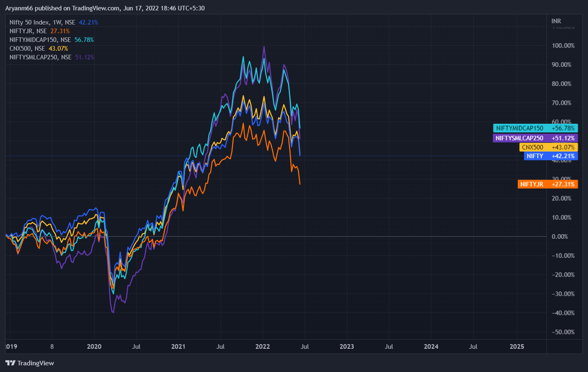Viewport: 588px width, 372px height.
Task: Click the NIFTYSMLCAP250 price label tag
Action: coord(535,138)
